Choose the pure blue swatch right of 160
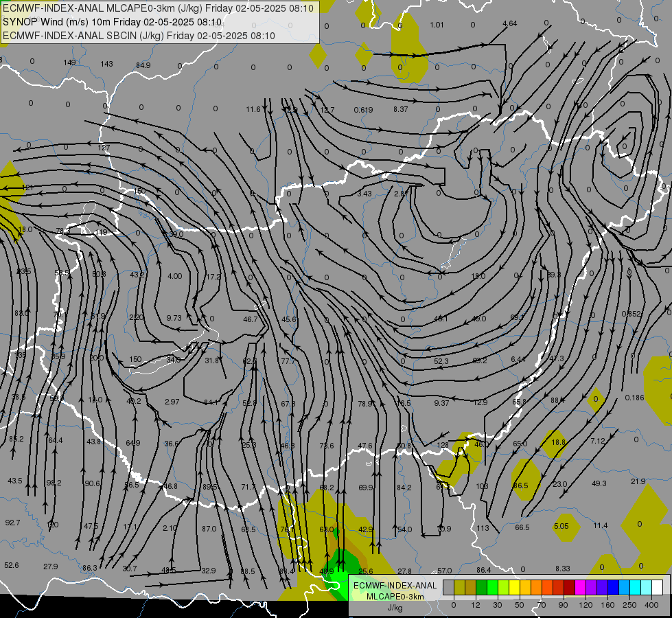 614,588
